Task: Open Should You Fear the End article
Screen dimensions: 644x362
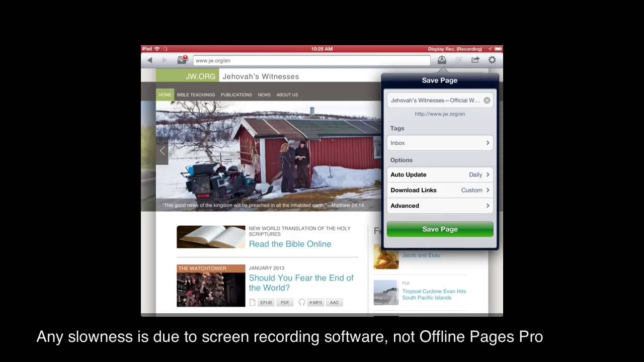Action: pos(301,283)
